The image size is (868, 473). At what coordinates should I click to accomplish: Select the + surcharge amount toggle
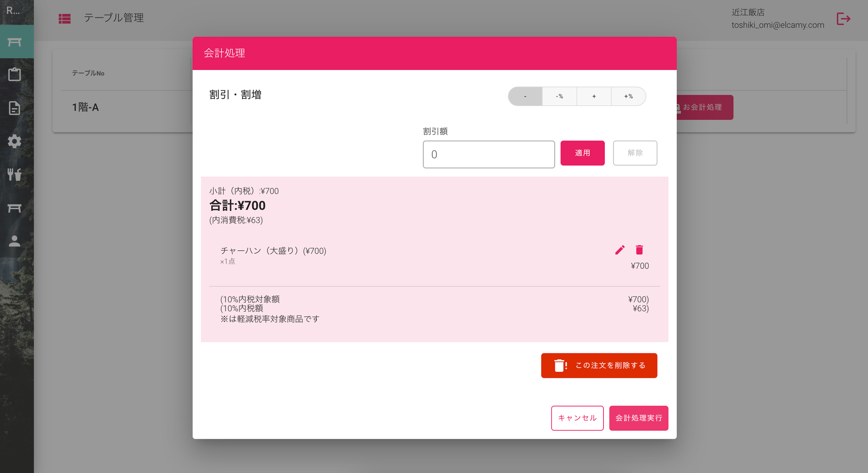594,96
